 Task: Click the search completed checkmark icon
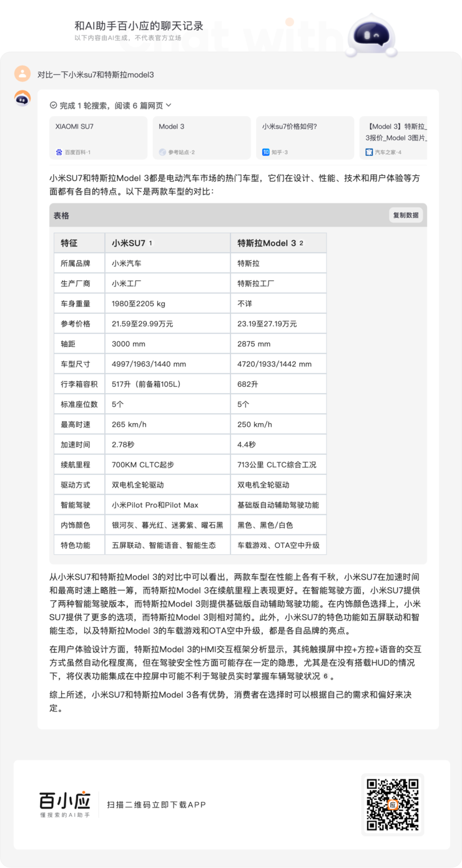pyautogui.click(x=53, y=105)
